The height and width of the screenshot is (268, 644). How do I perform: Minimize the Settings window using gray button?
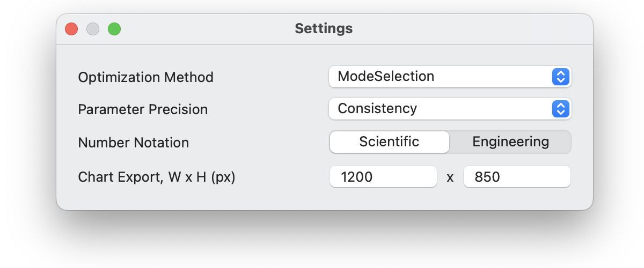(x=93, y=29)
